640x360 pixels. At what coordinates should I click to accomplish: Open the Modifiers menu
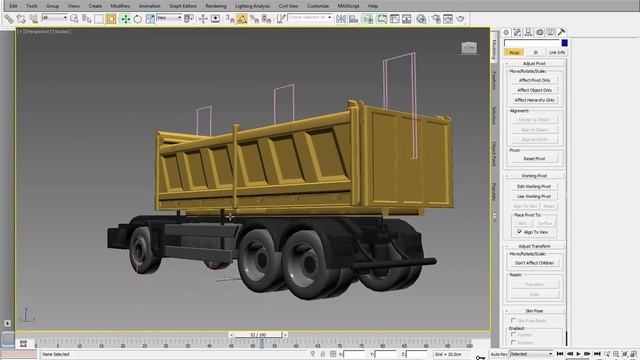point(120,6)
